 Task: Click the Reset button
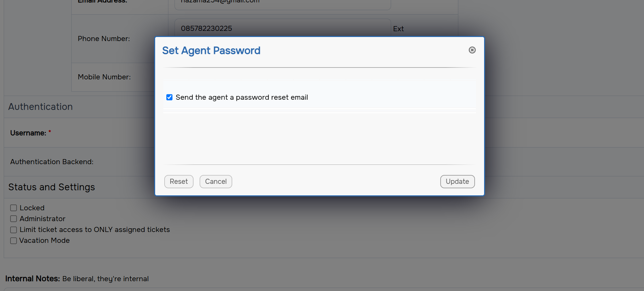click(x=179, y=181)
